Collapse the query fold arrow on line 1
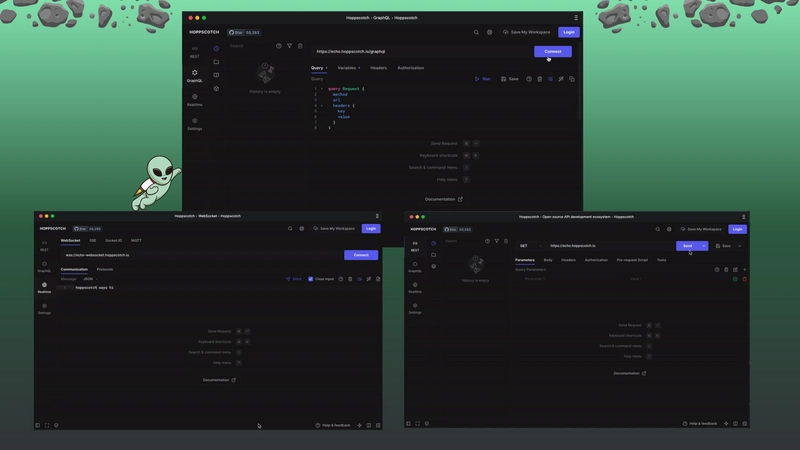 pyautogui.click(x=322, y=89)
